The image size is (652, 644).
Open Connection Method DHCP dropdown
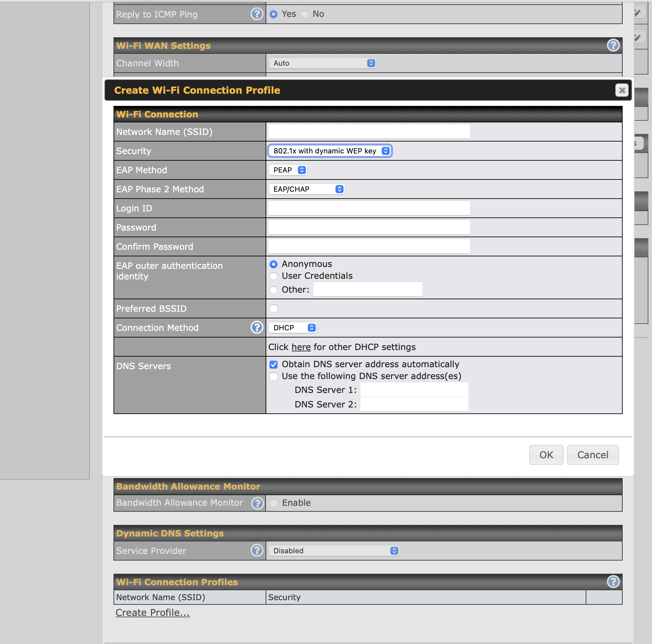pos(292,328)
